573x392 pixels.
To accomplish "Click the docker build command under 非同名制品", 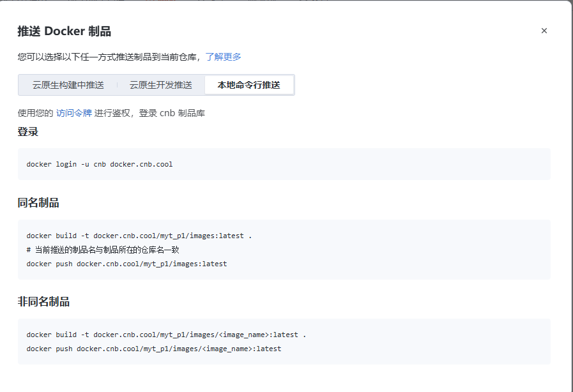I will coord(166,335).
